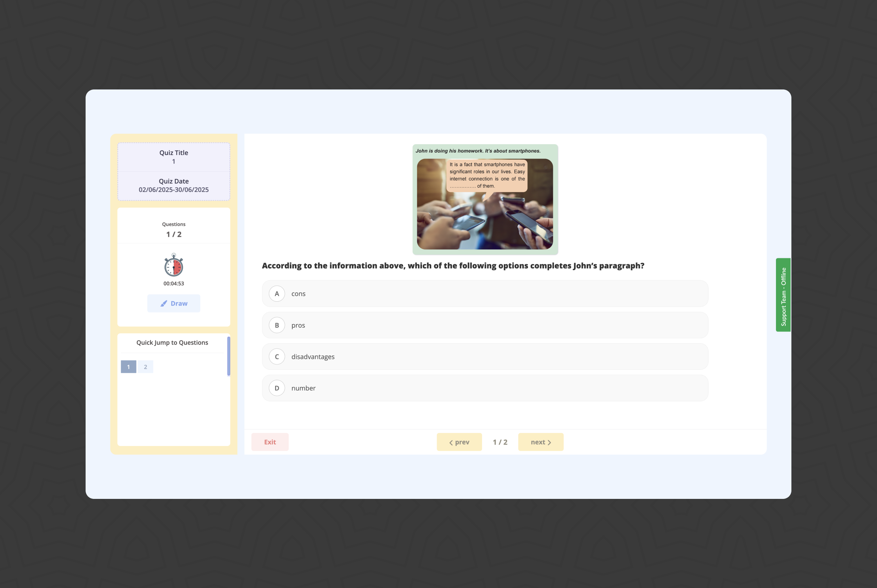Image resolution: width=877 pixels, height=588 pixels.
Task: Select answer circle D
Action: tap(277, 388)
